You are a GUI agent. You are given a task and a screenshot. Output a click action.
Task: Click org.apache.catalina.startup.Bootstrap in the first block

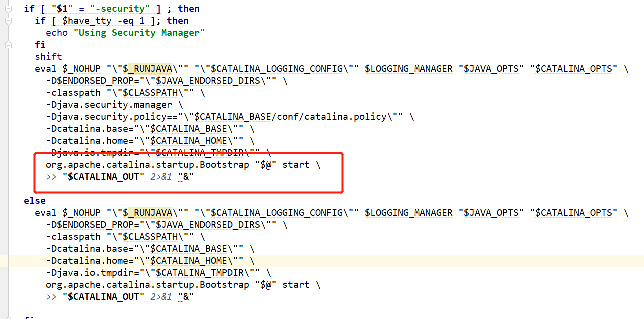tap(147, 165)
